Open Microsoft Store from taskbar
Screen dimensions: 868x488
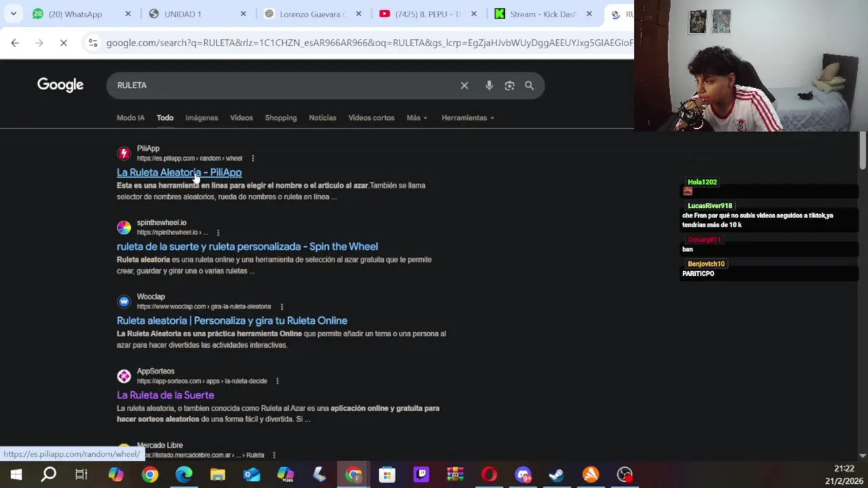[x=387, y=474]
